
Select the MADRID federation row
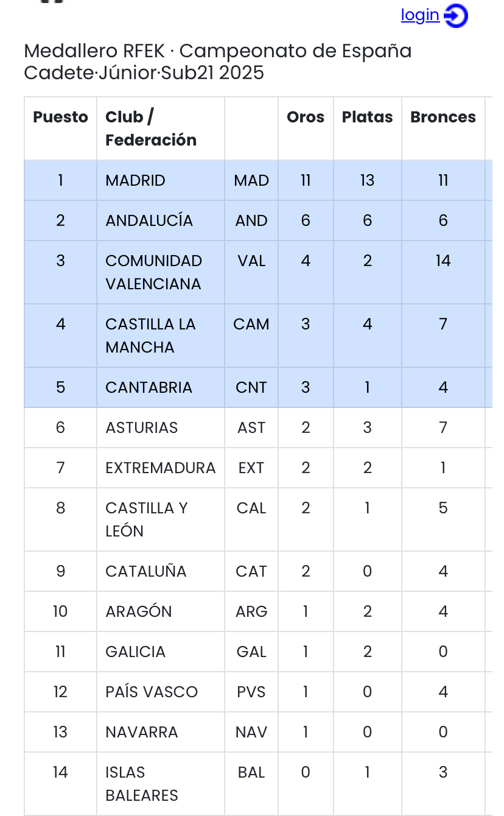click(x=135, y=181)
